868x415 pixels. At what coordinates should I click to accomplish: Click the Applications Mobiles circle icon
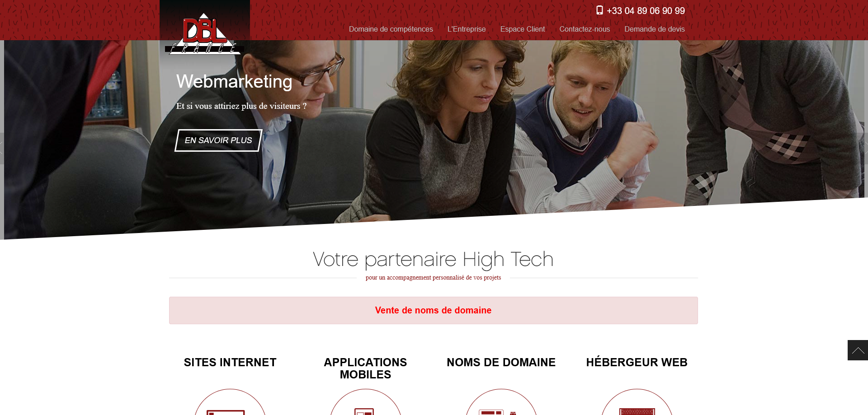(x=366, y=402)
